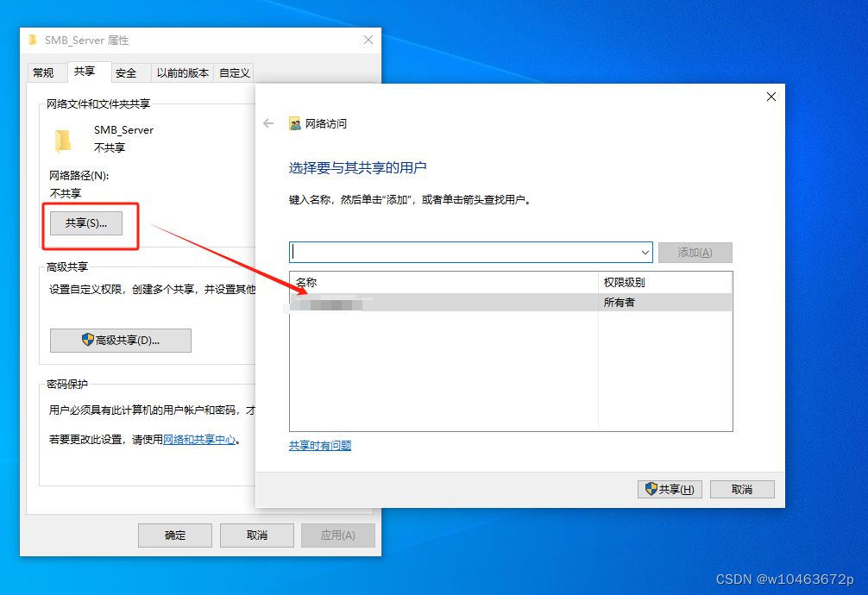This screenshot has width=868, height=595.
Task: Switch to the 自定义 tab
Action: (x=234, y=72)
